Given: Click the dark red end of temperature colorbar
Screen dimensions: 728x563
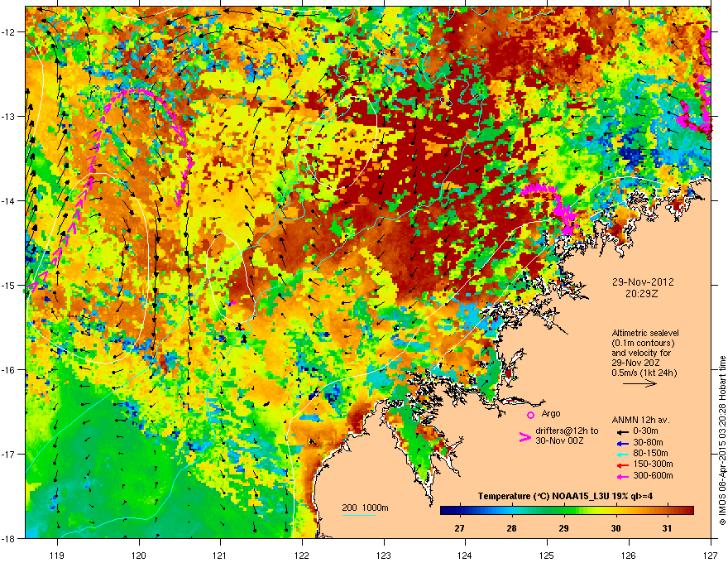Looking at the screenshot, I should (689, 511).
